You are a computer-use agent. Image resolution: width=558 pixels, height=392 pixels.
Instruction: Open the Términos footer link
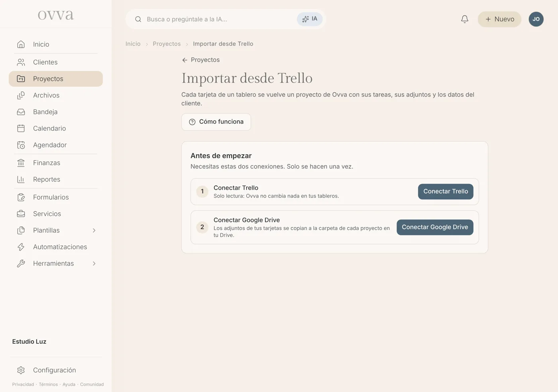(x=48, y=384)
